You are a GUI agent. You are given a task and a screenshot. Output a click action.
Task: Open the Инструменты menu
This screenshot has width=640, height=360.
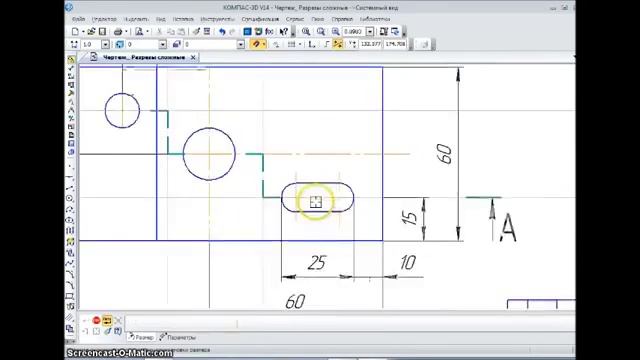[218, 19]
